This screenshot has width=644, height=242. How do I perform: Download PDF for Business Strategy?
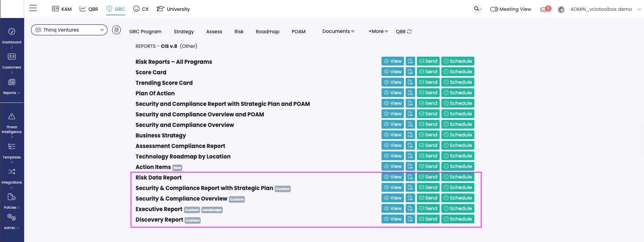pyautogui.click(x=410, y=135)
